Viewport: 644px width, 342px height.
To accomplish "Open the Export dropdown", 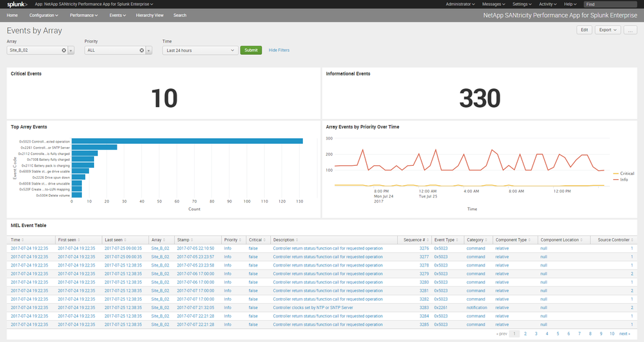I will pos(608,30).
